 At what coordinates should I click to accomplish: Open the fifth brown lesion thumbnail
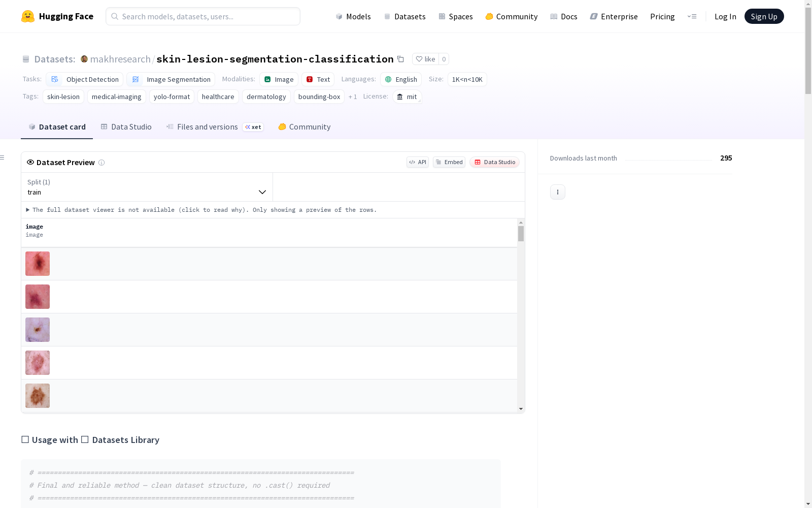click(38, 396)
